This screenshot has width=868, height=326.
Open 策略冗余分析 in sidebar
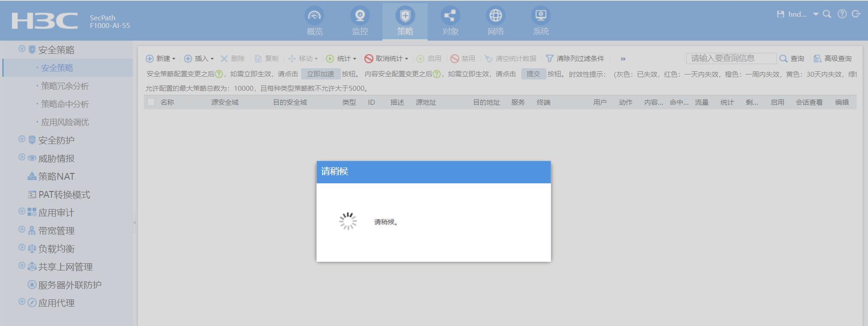65,86
